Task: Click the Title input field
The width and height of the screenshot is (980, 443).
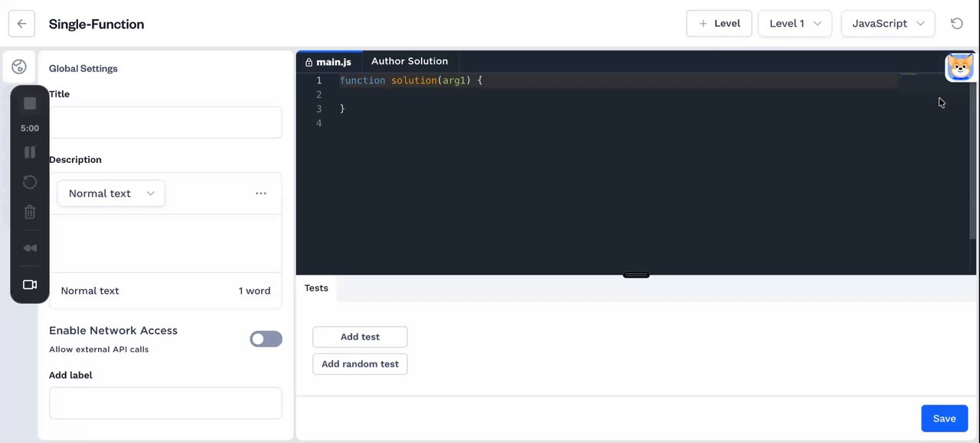Action: tap(165, 122)
